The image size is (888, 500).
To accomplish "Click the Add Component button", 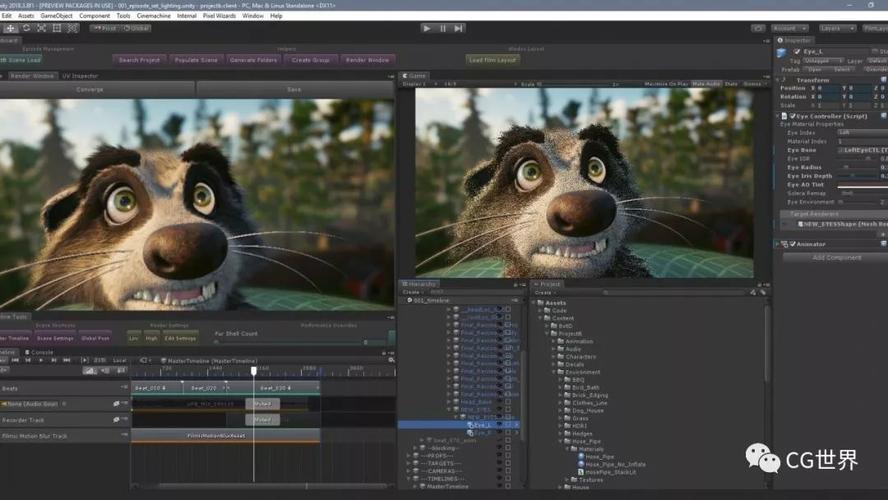I will (836, 258).
